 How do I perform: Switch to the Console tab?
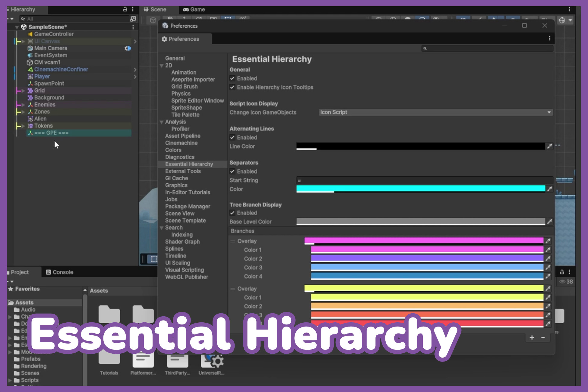coord(59,272)
